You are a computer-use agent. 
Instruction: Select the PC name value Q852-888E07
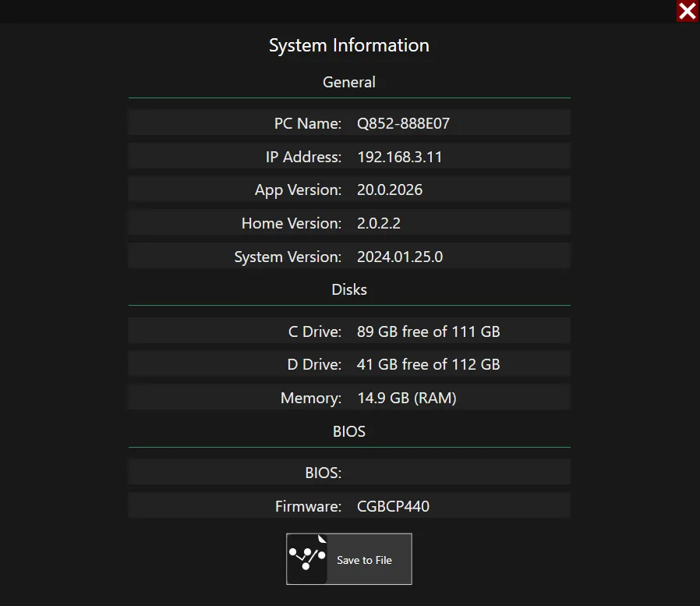pos(403,123)
